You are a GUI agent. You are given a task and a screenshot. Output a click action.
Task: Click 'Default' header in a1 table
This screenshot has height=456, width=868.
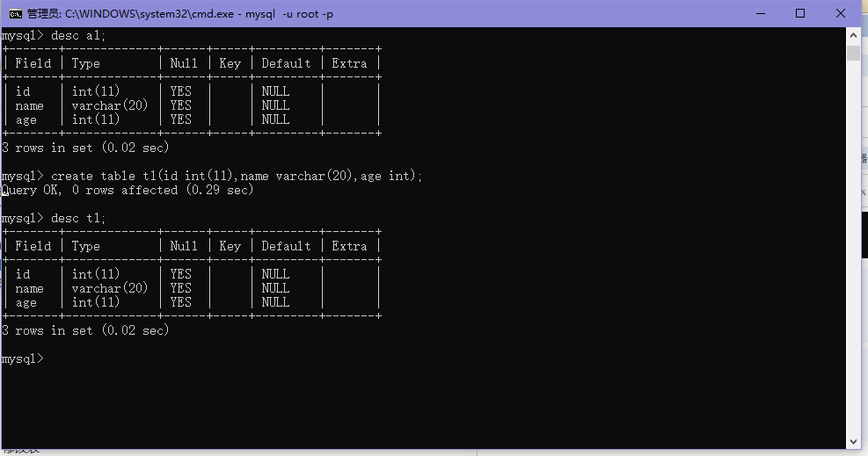coord(286,63)
